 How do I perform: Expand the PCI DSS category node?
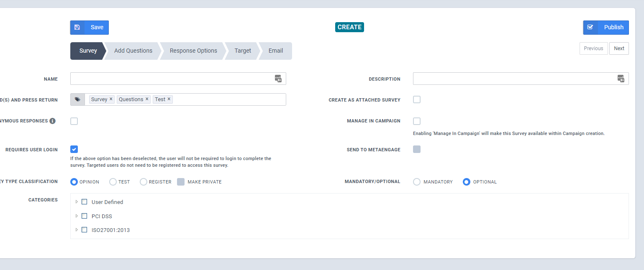pyautogui.click(x=77, y=216)
